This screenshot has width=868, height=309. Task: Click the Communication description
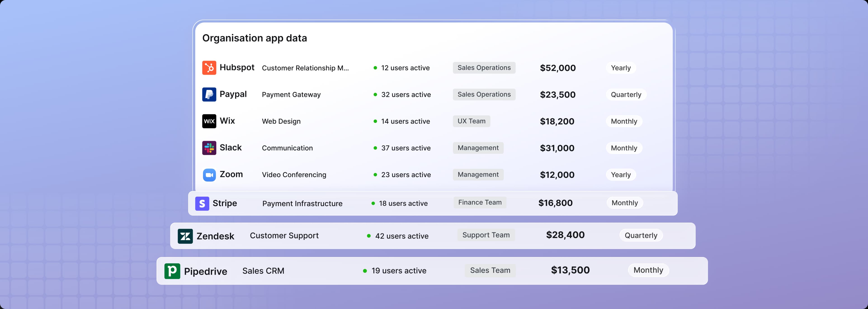point(287,148)
